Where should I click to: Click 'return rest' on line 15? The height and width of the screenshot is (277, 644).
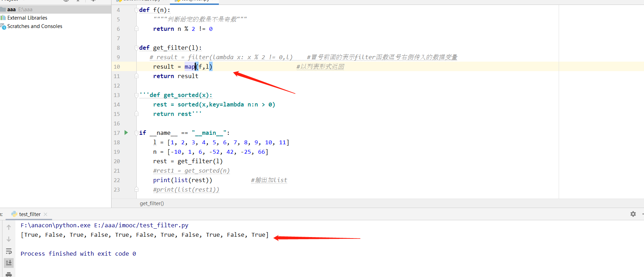pyautogui.click(x=172, y=114)
